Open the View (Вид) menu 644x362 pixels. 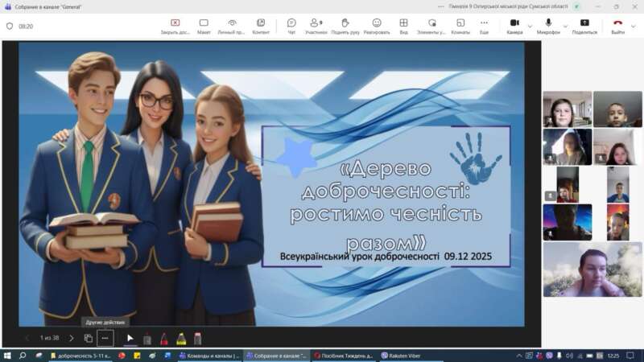pos(403,26)
